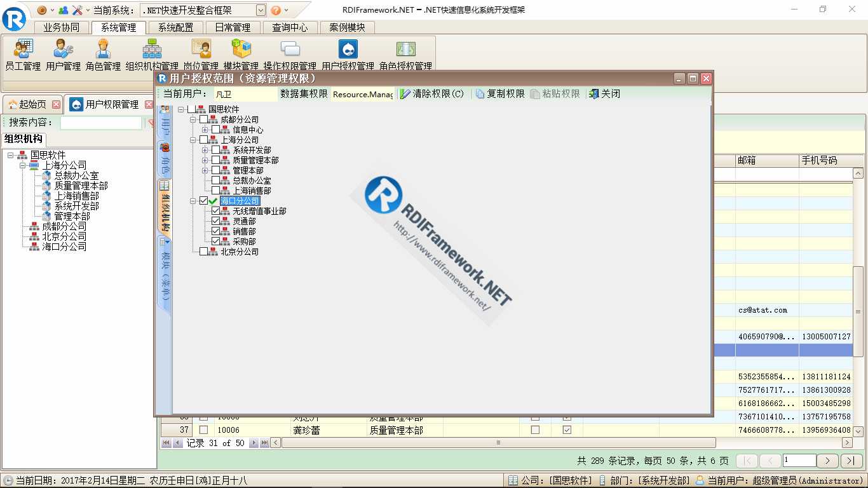Go to first record in grid navigator

click(166, 443)
